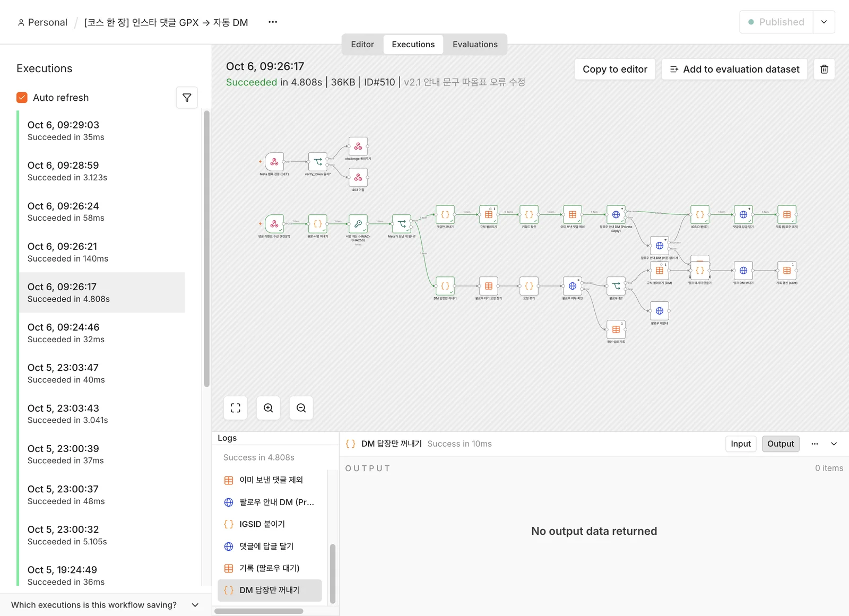Click the executions list vertical scrollbar

point(206,249)
